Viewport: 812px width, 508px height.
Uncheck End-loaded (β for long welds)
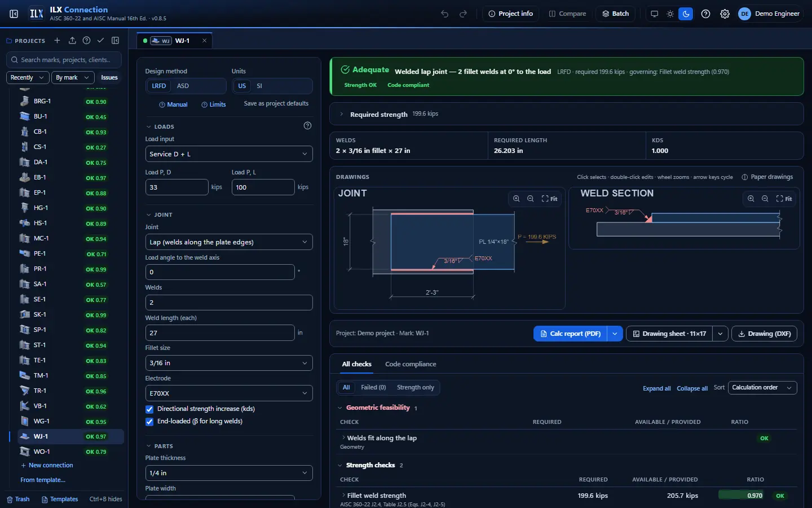click(x=149, y=422)
